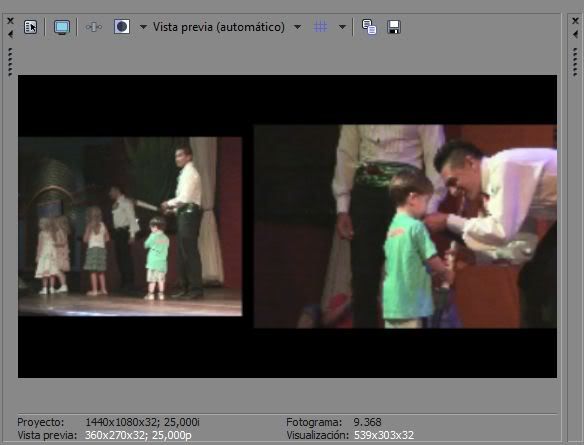Save snapshot to file with floppy icon

coord(394,27)
